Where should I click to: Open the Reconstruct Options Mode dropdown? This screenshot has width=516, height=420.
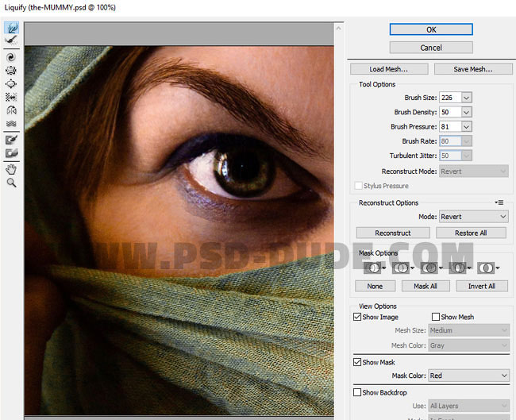coord(474,217)
